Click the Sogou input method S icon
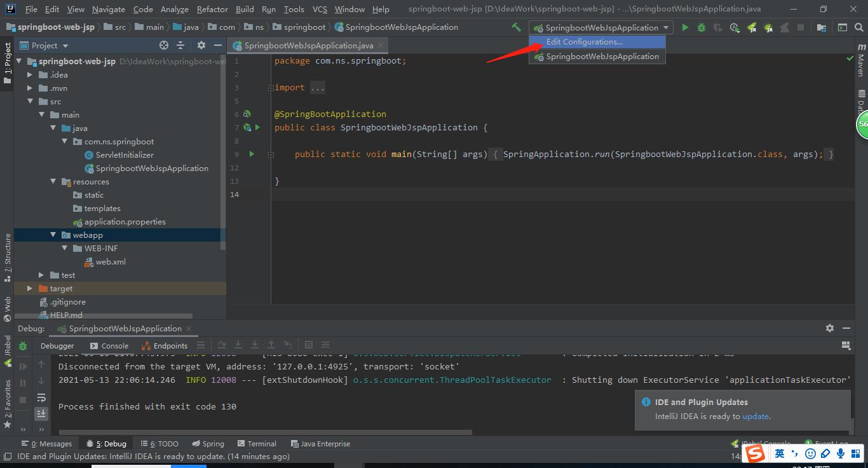 click(x=755, y=453)
